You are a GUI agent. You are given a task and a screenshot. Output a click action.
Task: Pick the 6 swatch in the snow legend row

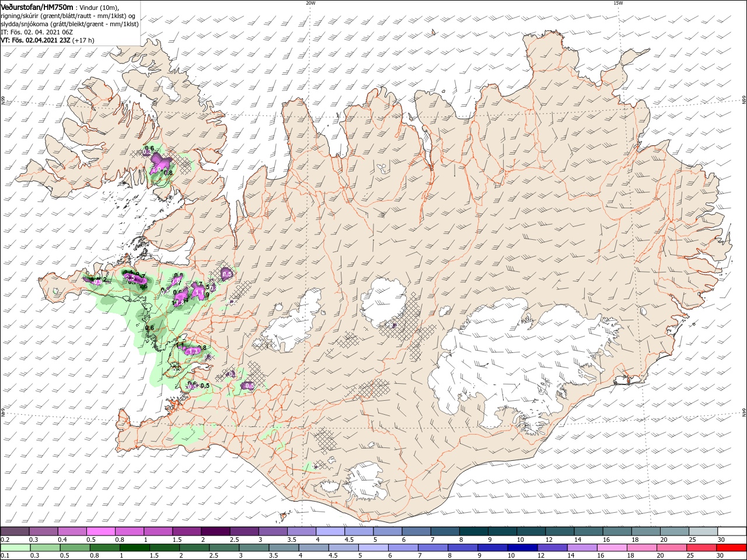(416, 531)
